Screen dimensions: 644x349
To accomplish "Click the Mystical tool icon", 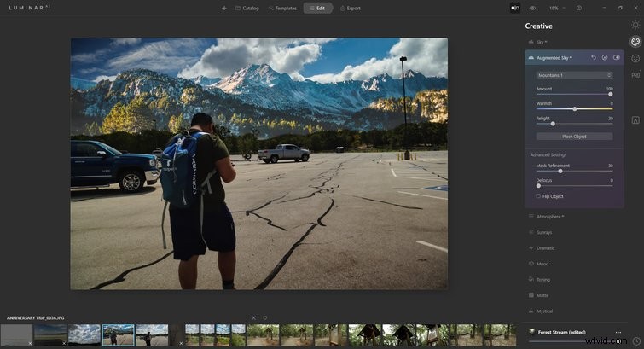I will (531, 311).
